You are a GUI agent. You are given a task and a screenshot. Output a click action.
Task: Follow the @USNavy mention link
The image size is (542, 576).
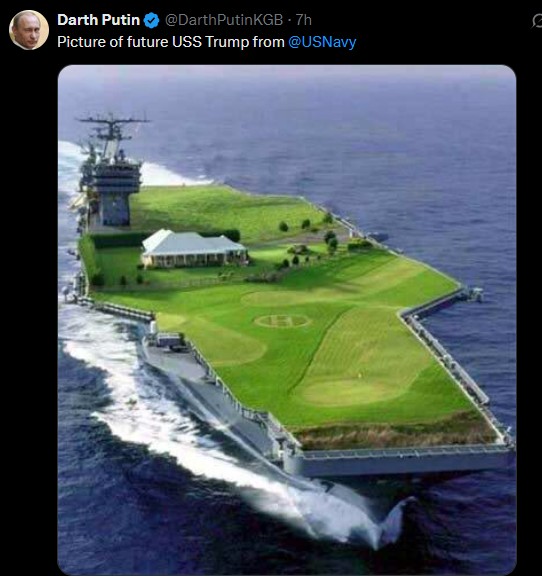click(322, 42)
